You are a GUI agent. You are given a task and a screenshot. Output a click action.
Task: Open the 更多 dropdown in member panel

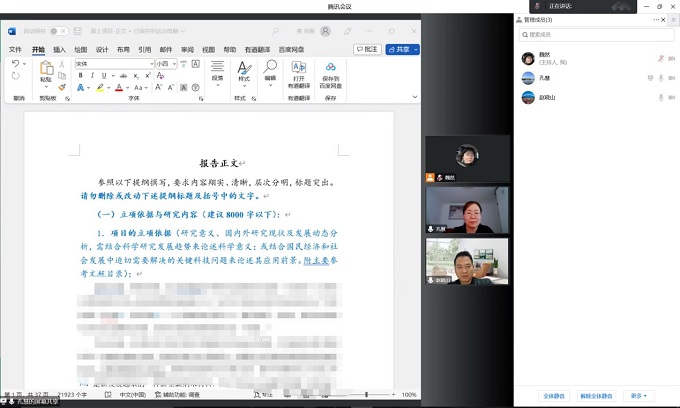coord(638,396)
